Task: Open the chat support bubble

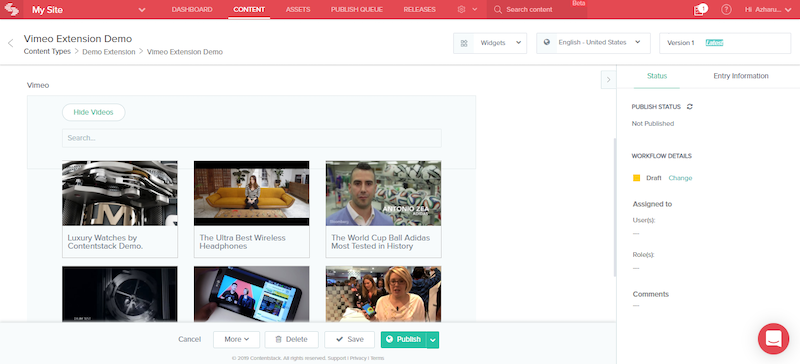Action: (773, 338)
